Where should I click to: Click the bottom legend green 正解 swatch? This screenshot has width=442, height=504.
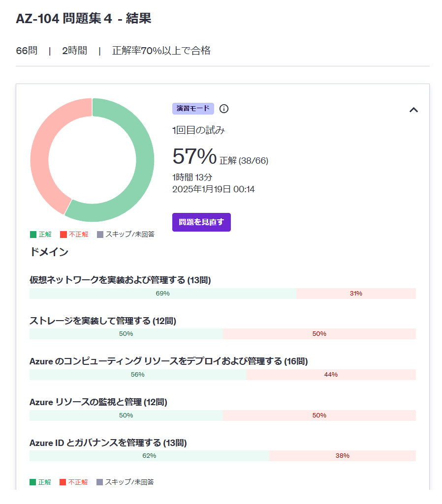tap(33, 482)
